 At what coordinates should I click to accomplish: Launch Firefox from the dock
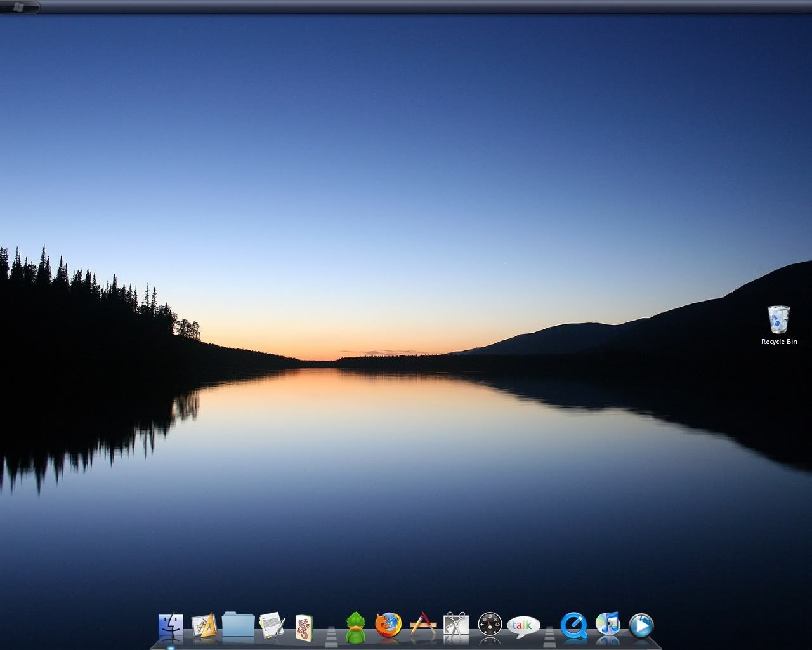pyautogui.click(x=388, y=625)
